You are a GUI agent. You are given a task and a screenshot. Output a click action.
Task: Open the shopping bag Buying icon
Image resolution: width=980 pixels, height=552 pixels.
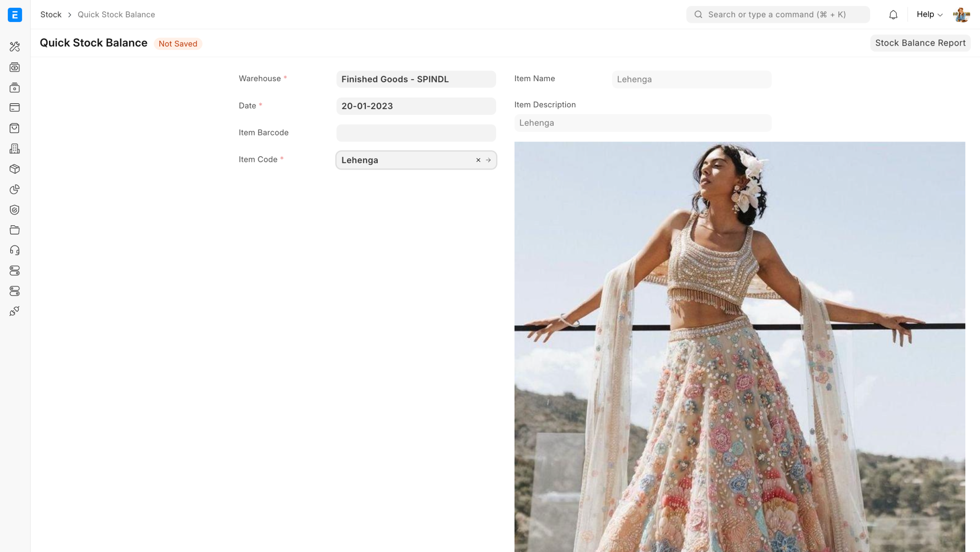point(15,128)
